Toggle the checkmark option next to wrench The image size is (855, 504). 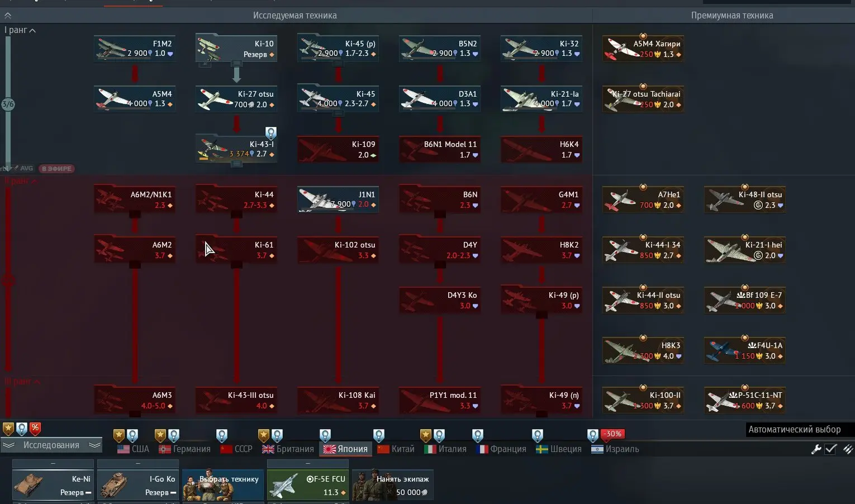click(x=831, y=449)
